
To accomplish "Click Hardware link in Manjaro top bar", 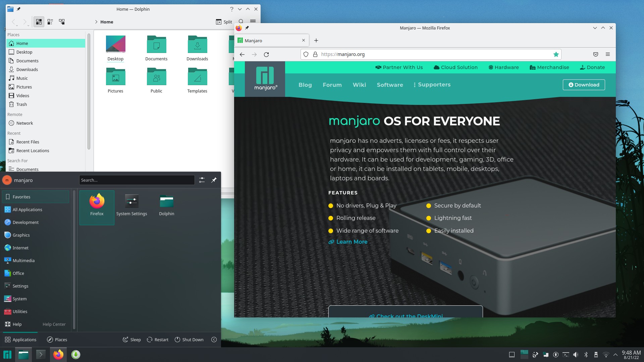I will point(503,67).
